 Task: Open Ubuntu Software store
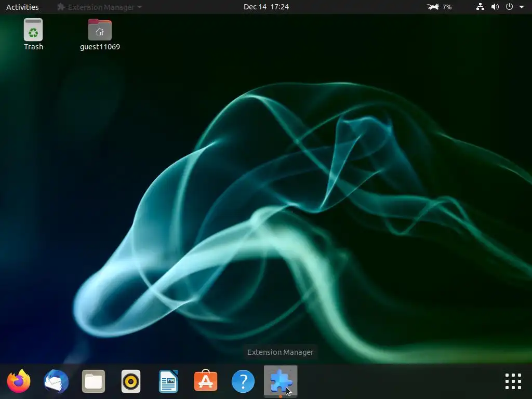tap(206, 380)
